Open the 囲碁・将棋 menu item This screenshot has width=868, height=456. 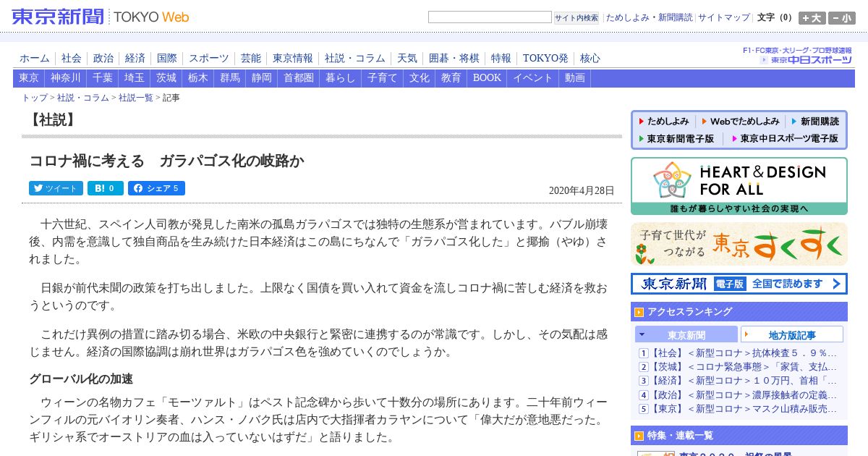coord(454,59)
